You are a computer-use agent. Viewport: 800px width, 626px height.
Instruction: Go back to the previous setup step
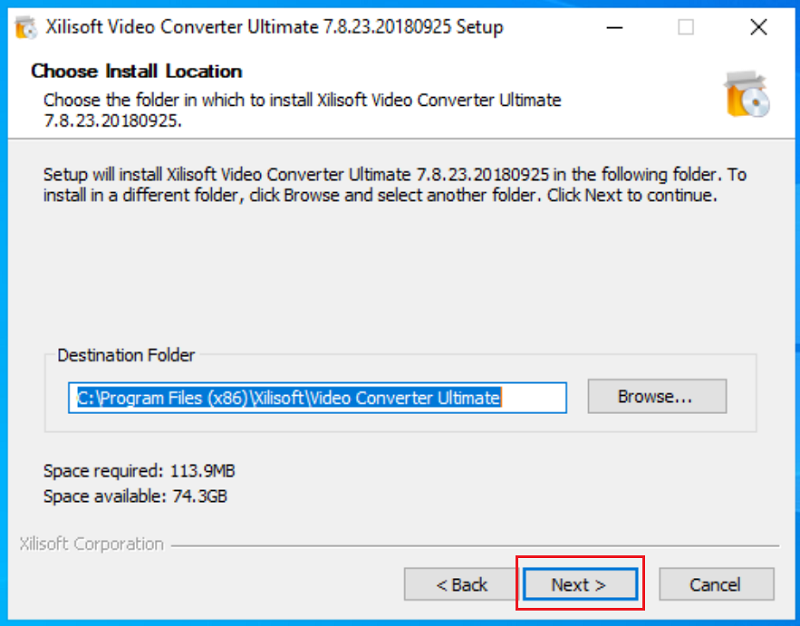460,584
